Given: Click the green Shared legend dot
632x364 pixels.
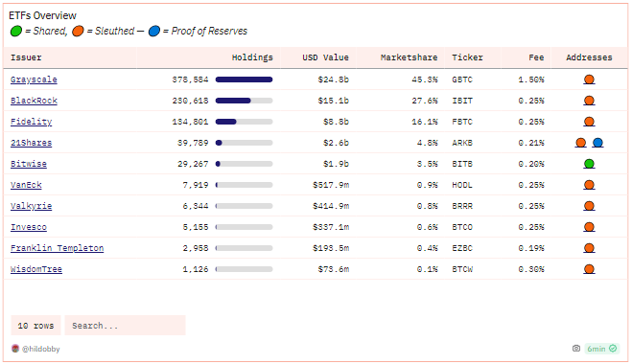Looking at the screenshot, I should [16, 31].
